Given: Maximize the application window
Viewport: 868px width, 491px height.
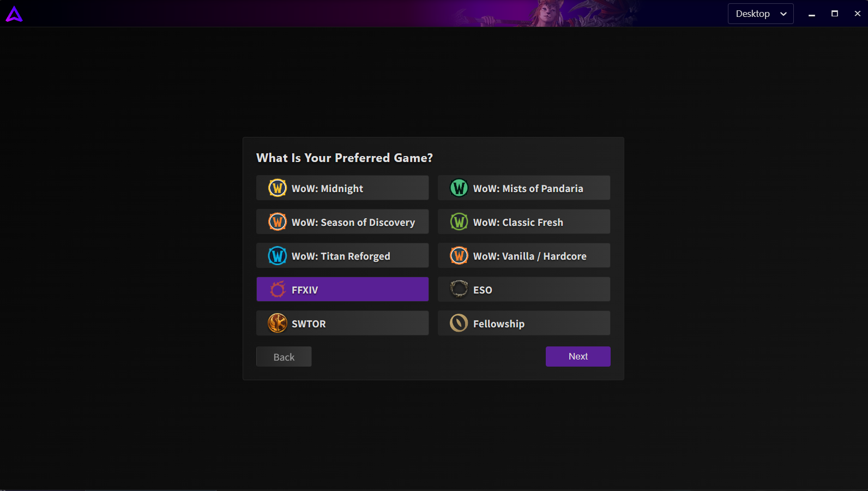Looking at the screenshot, I should 834,14.
